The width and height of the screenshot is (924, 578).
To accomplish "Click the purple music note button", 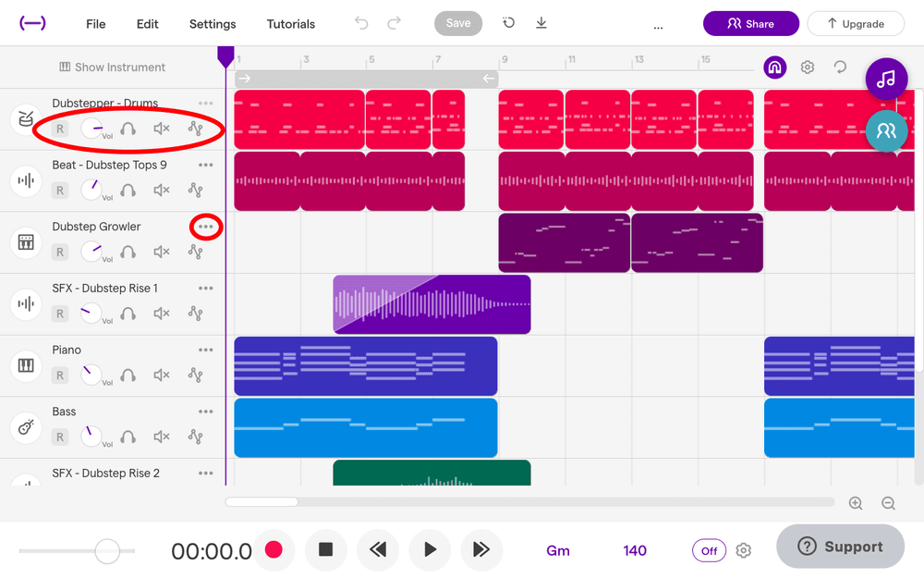I will [x=886, y=79].
